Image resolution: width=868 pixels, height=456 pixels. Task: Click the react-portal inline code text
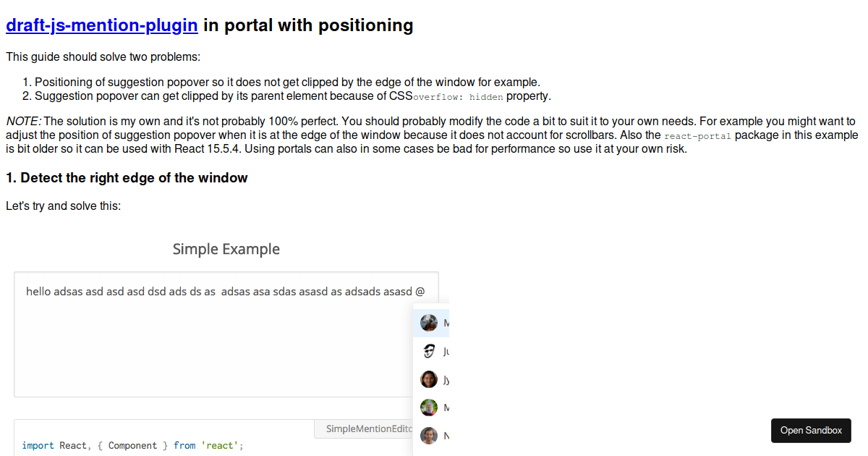click(698, 136)
